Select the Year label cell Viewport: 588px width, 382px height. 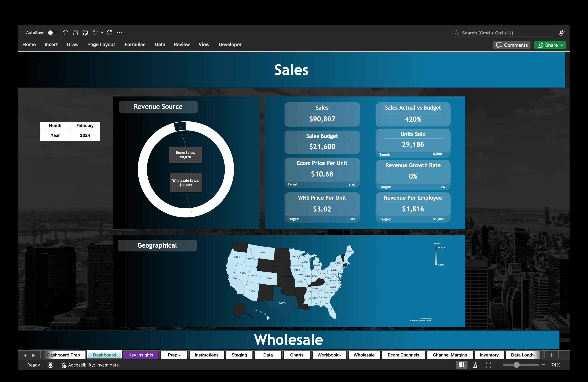(x=55, y=135)
